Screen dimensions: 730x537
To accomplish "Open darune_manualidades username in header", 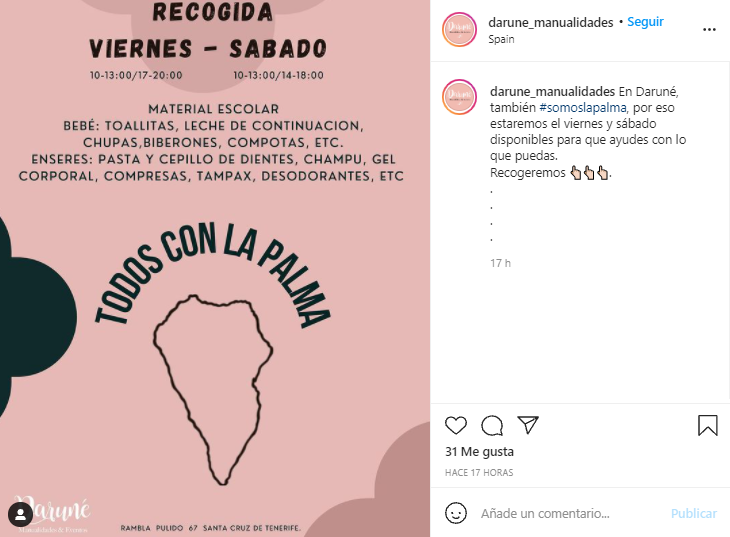I will pos(550,22).
